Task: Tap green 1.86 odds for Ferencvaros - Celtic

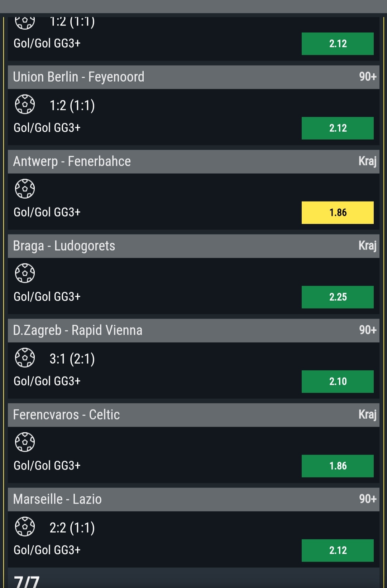Action: [338, 466]
